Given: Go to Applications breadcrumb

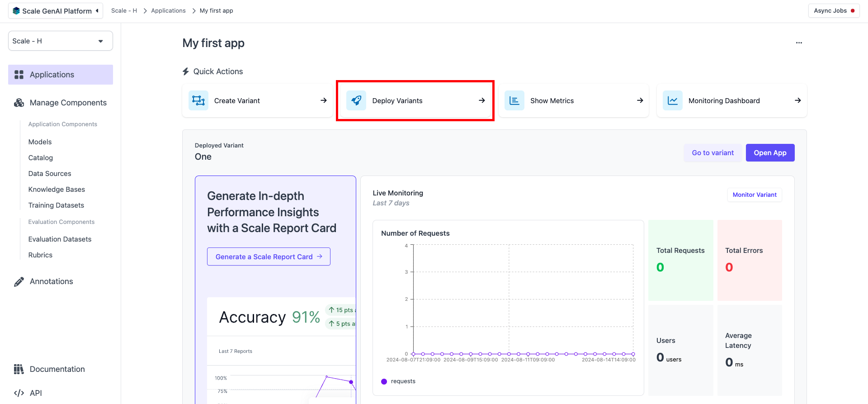Looking at the screenshot, I should tap(168, 11).
